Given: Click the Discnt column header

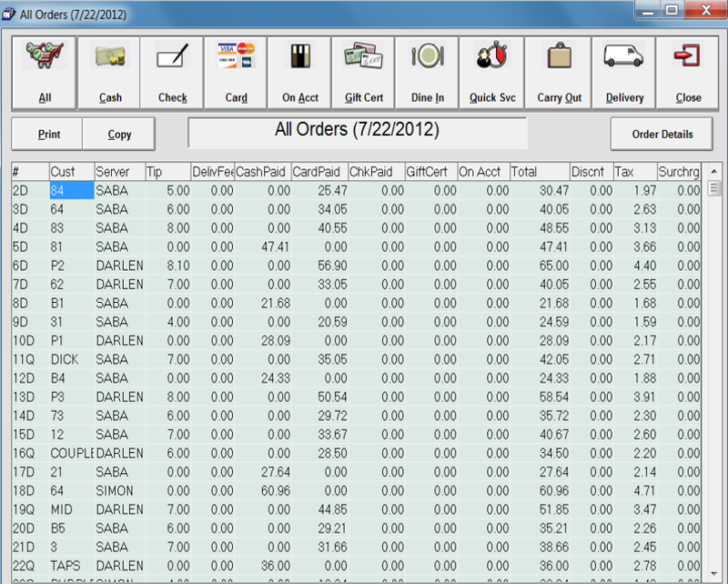Looking at the screenshot, I should 592,172.
